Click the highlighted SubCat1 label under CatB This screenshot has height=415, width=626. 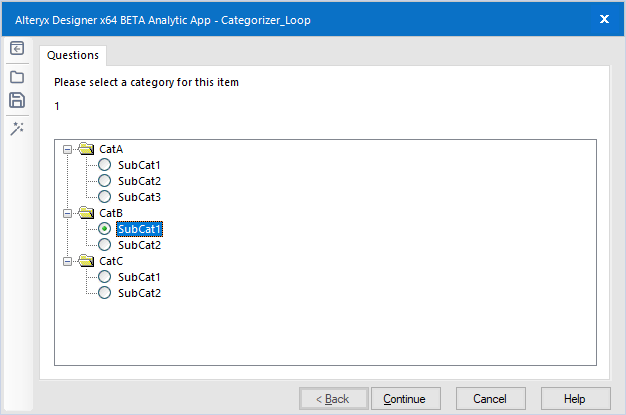pyautogui.click(x=139, y=229)
